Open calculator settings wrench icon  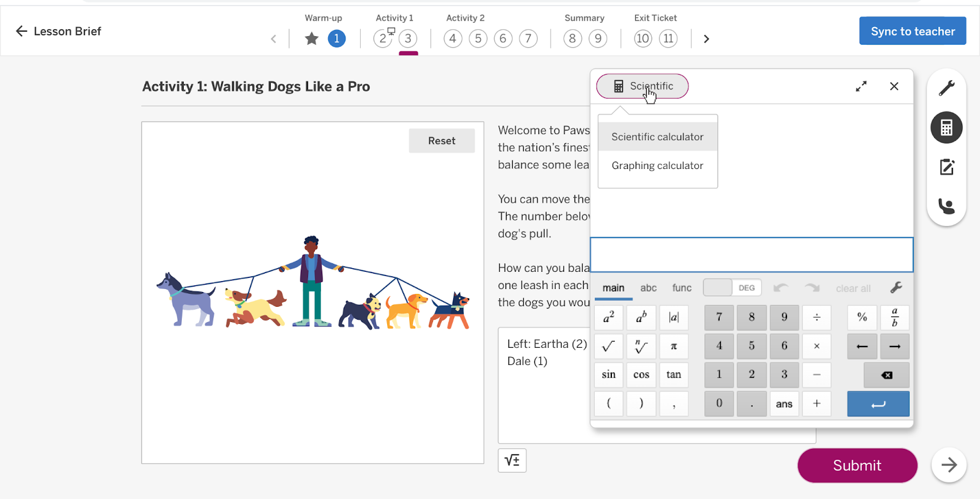[x=895, y=288]
